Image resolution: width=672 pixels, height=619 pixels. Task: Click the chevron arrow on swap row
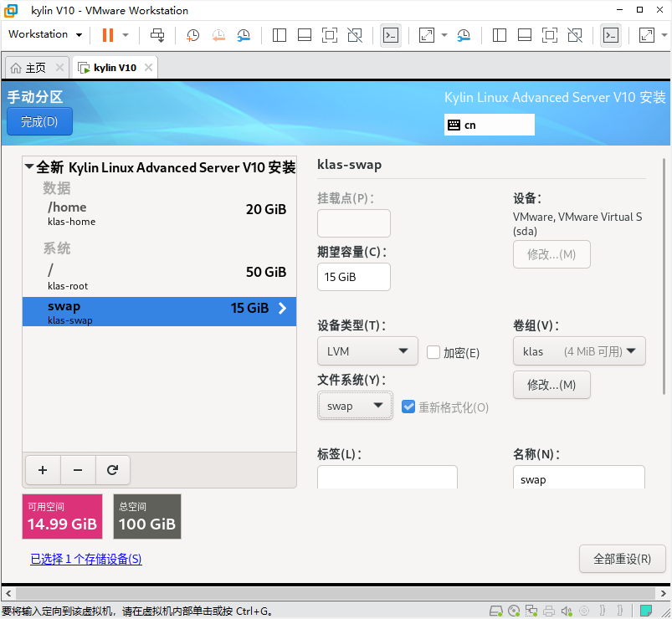(282, 308)
